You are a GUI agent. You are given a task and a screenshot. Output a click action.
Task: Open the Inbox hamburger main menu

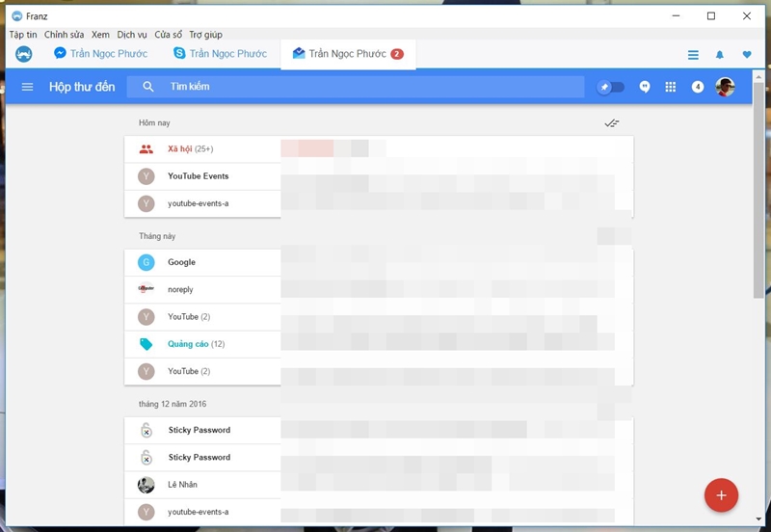tap(28, 87)
